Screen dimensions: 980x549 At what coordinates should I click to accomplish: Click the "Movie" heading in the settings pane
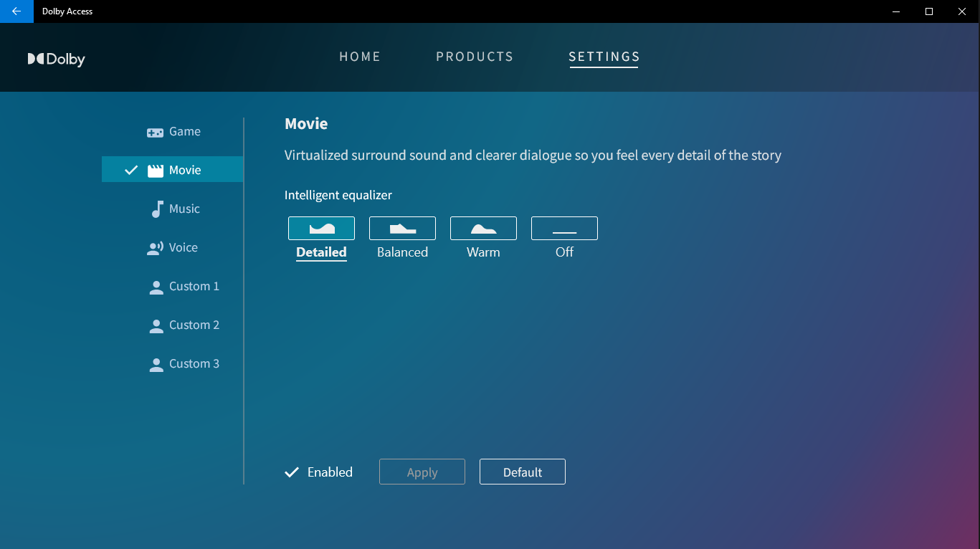(306, 124)
